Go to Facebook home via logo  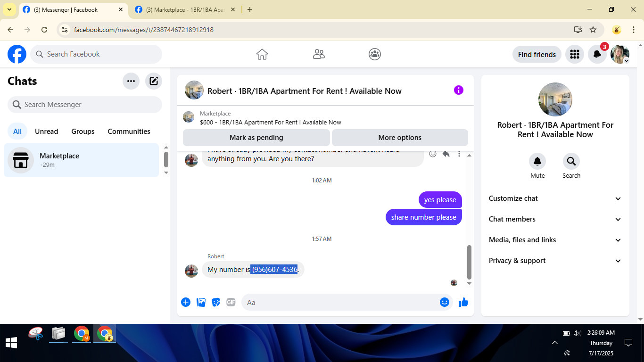17,54
